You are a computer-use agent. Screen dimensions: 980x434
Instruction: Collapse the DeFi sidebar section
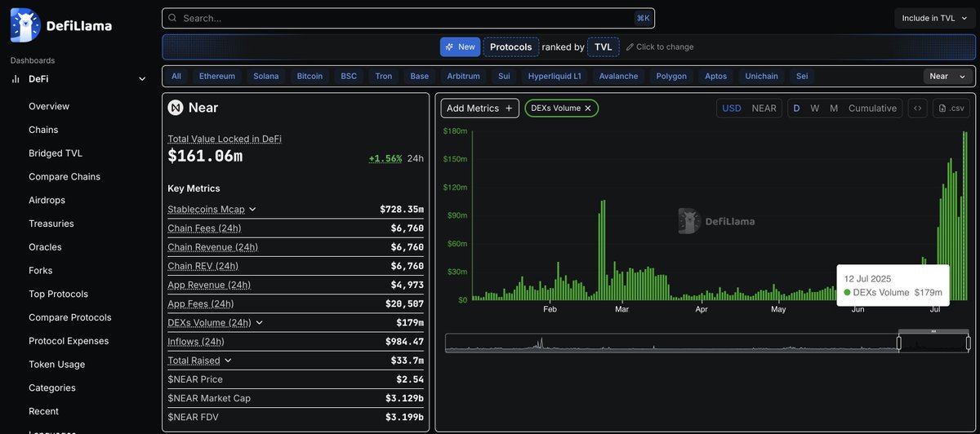point(142,79)
